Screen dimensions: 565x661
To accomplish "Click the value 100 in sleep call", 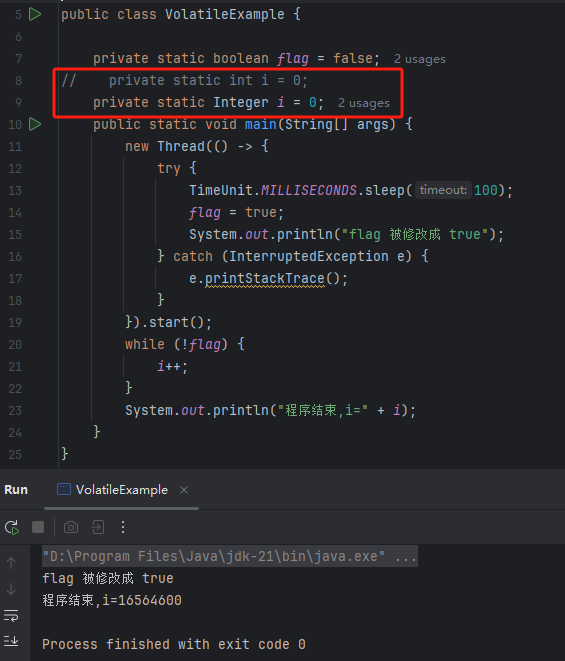I will [x=486, y=190].
